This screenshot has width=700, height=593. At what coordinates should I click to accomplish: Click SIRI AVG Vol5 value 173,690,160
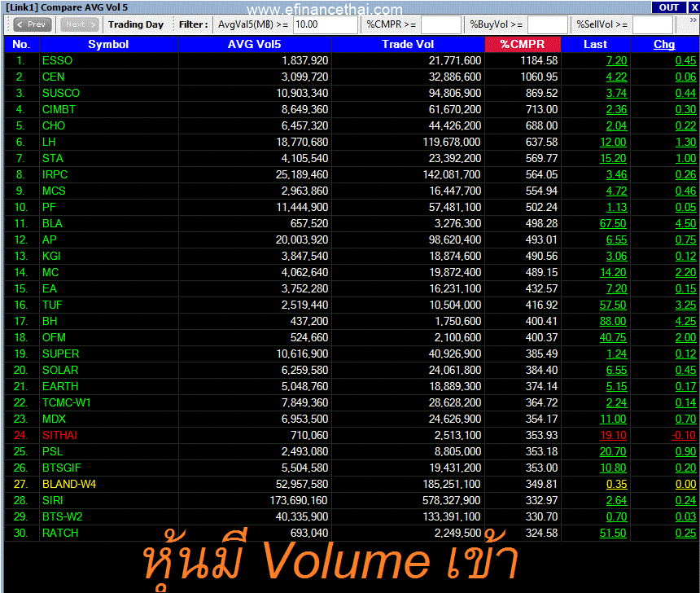coord(299,500)
